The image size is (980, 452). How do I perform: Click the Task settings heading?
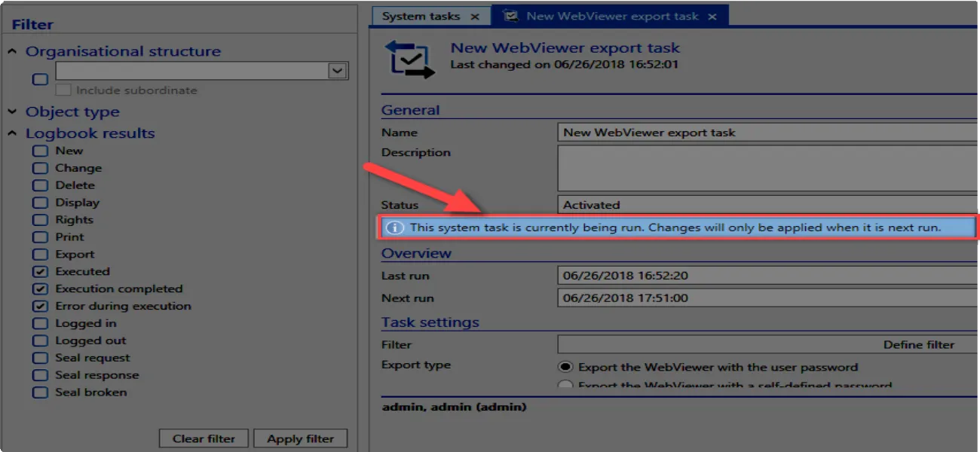(x=430, y=322)
